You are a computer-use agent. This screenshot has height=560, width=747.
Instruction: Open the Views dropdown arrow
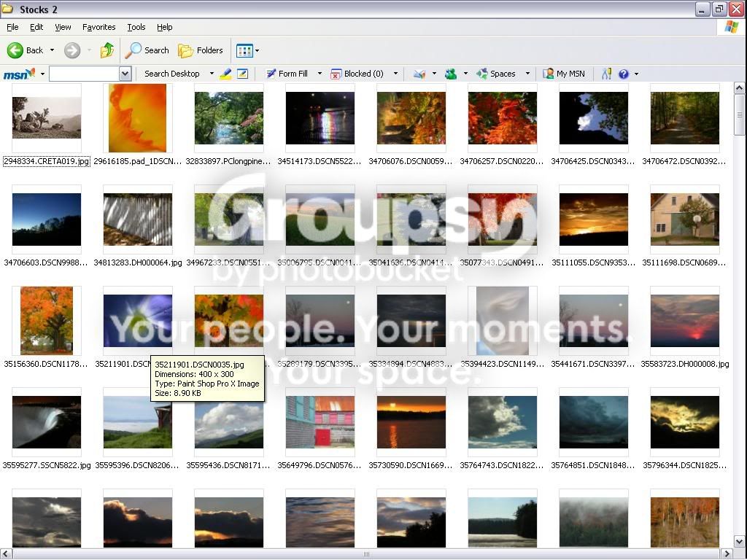click(258, 50)
